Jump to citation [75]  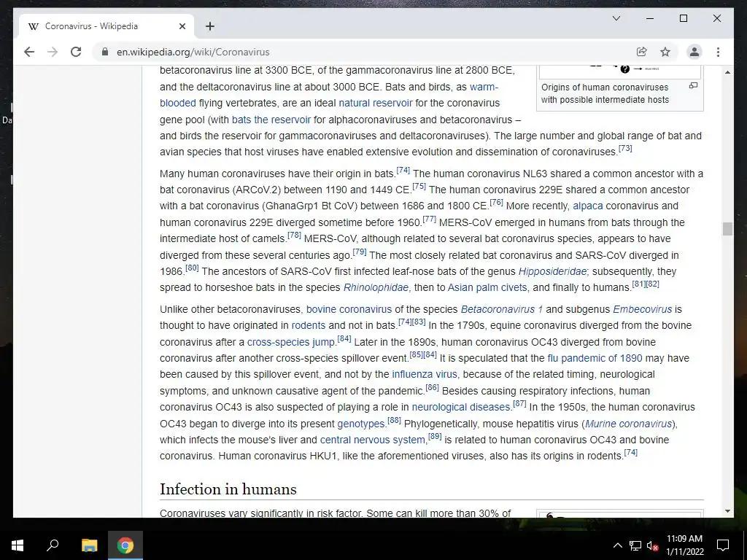coord(419,186)
